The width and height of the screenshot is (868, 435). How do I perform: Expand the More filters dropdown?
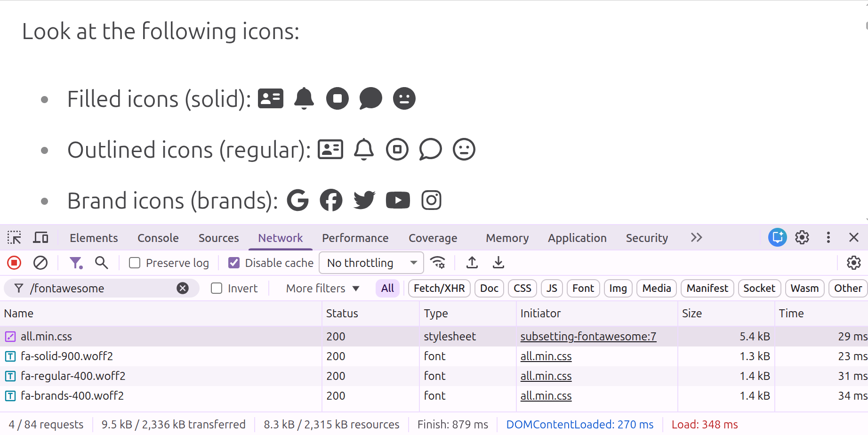pyautogui.click(x=322, y=288)
